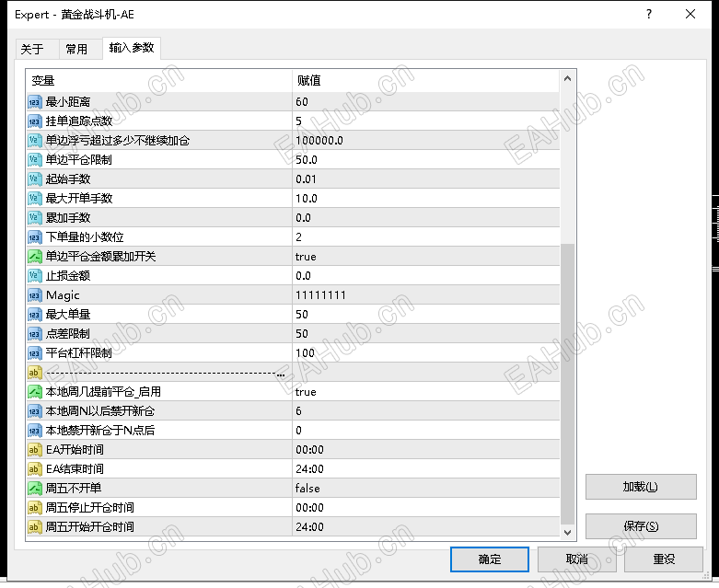This screenshot has height=588, width=719.
Task: Click the double icon beside 止损金额
Action: pyautogui.click(x=35, y=275)
